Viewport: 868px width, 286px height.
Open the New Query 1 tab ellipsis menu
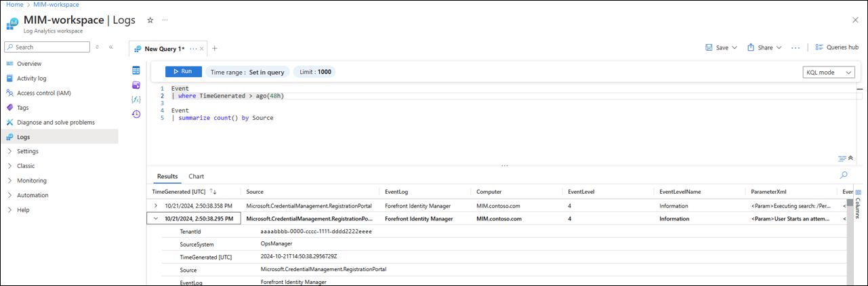[x=194, y=49]
